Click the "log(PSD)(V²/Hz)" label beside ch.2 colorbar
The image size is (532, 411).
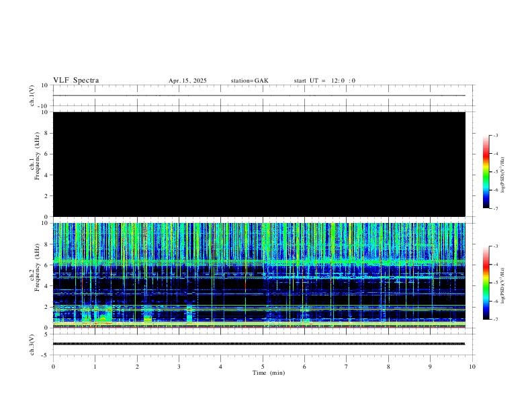pyautogui.click(x=502, y=286)
